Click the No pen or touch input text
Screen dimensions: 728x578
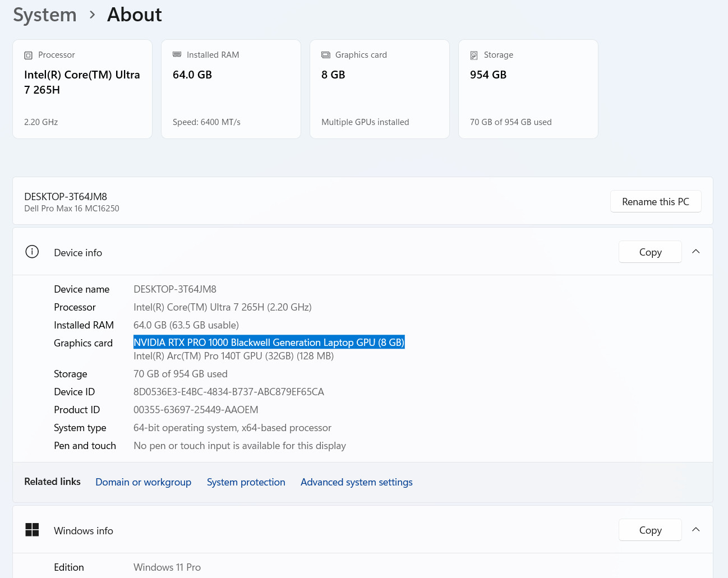pos(239,446)
